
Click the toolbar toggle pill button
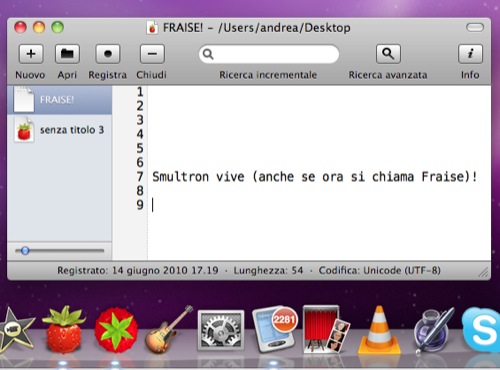(x=475, y=27)
